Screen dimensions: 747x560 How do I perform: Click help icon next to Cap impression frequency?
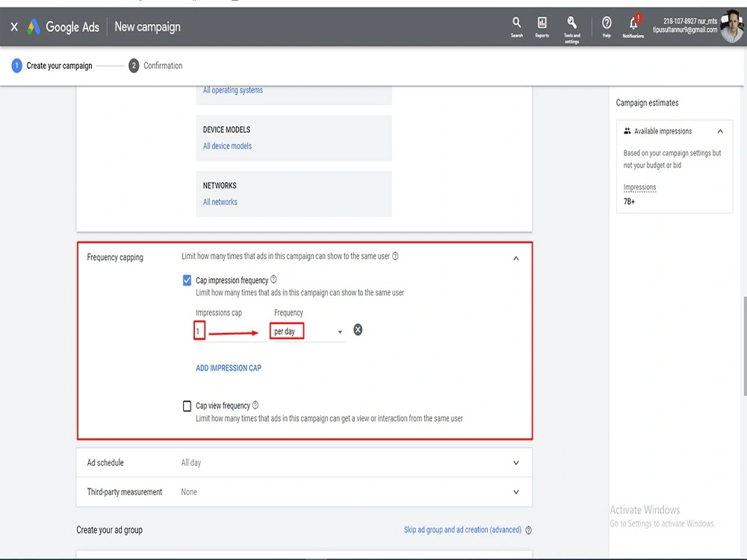click(x=273, y=279)
